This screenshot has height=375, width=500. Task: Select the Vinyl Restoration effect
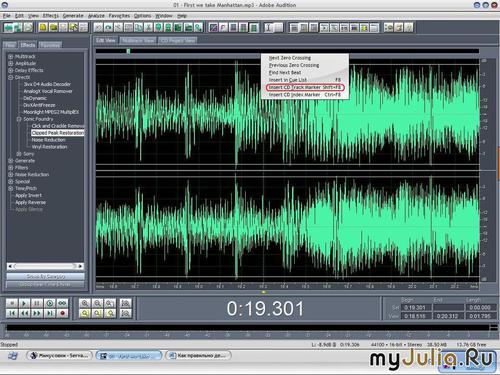(x=49, y=147)
